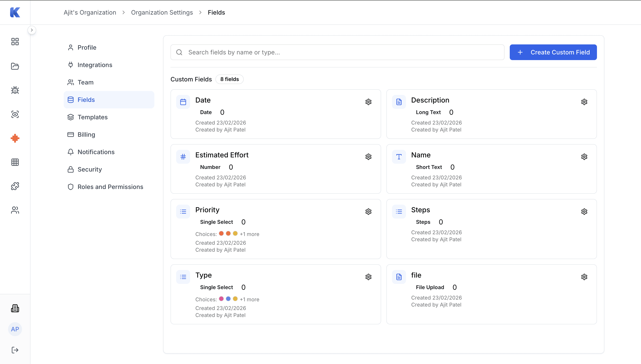641x364 pixels.
Task: Click the pink choice dot in Type field
Action: tap(221, 299)
